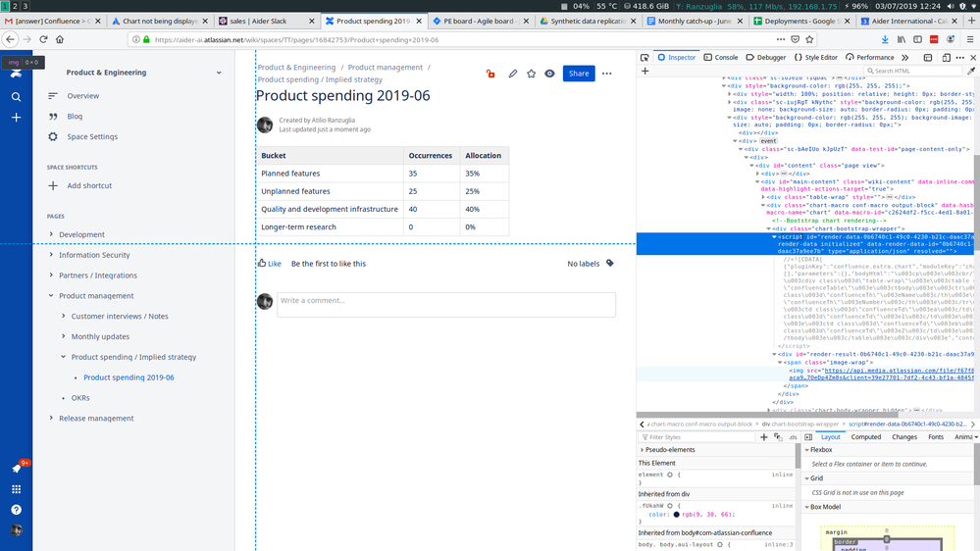Open Firefox downloads arrow icon
Screen dimensions: 980x551
point(885,39)
